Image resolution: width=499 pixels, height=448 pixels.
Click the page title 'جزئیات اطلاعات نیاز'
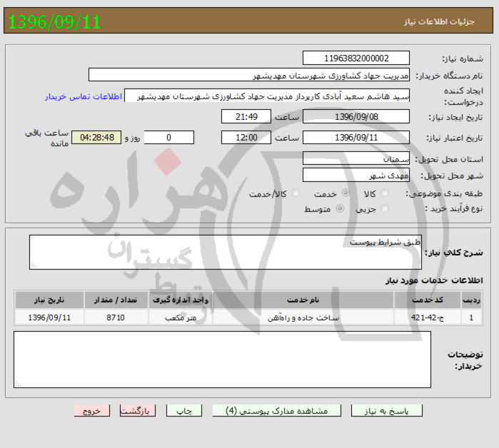coord(439,21)
